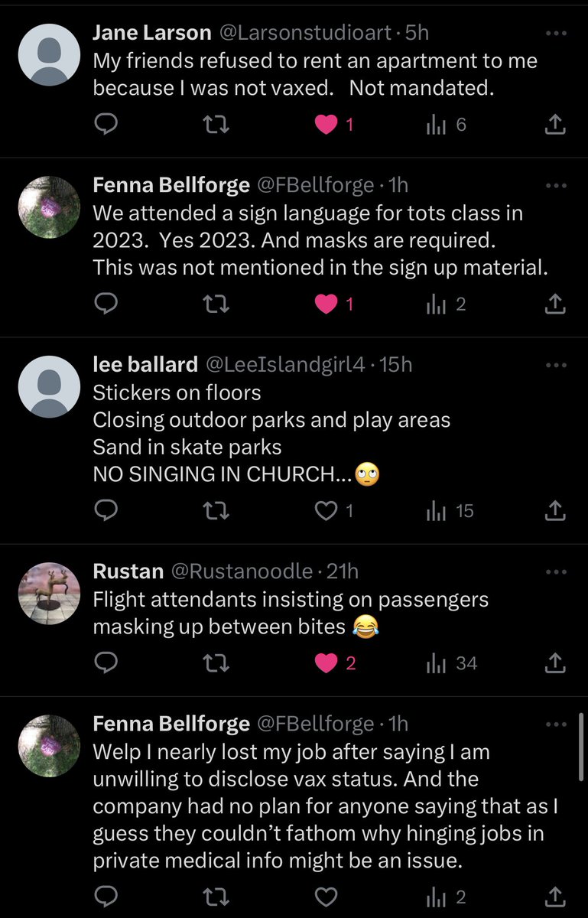Unlike Jane Larson's tweet
The image size is (588, 918).
[326, 125]
